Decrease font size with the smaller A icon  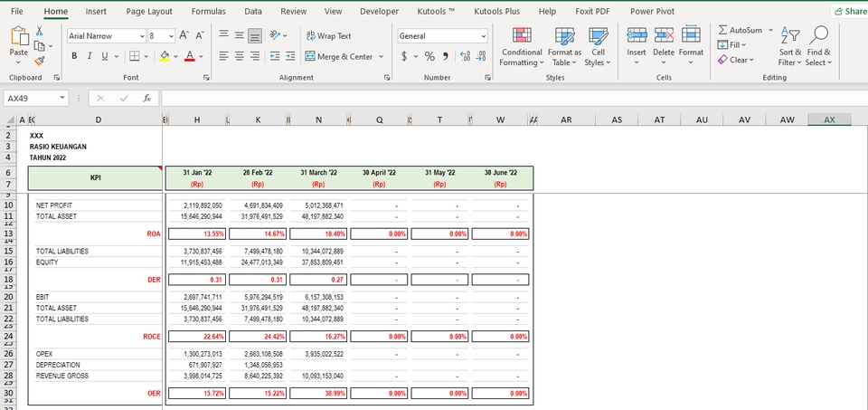(x=200, y=36)
